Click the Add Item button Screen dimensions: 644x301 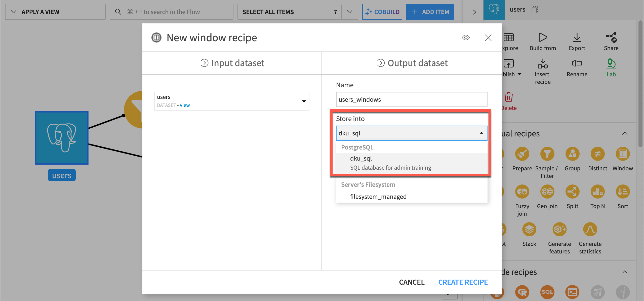coord(430,12)
